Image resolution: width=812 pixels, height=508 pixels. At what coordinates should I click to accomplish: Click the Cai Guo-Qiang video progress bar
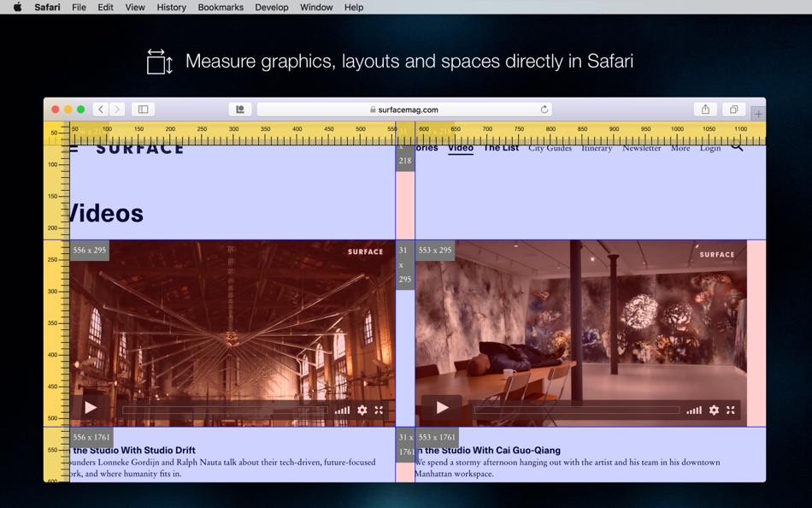tap(577, 410)
